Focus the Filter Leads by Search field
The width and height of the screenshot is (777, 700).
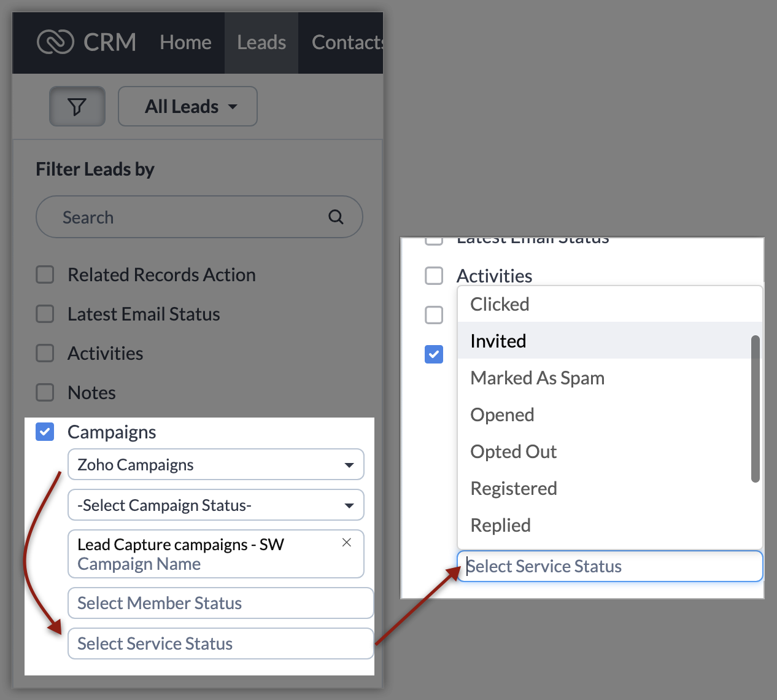tap(199, 217)
